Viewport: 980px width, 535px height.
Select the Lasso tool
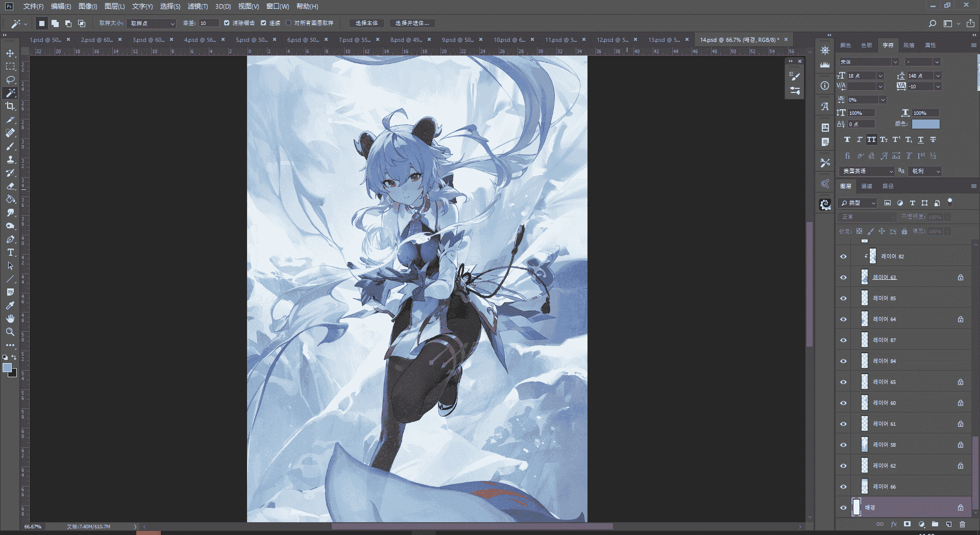click(10, 80)
